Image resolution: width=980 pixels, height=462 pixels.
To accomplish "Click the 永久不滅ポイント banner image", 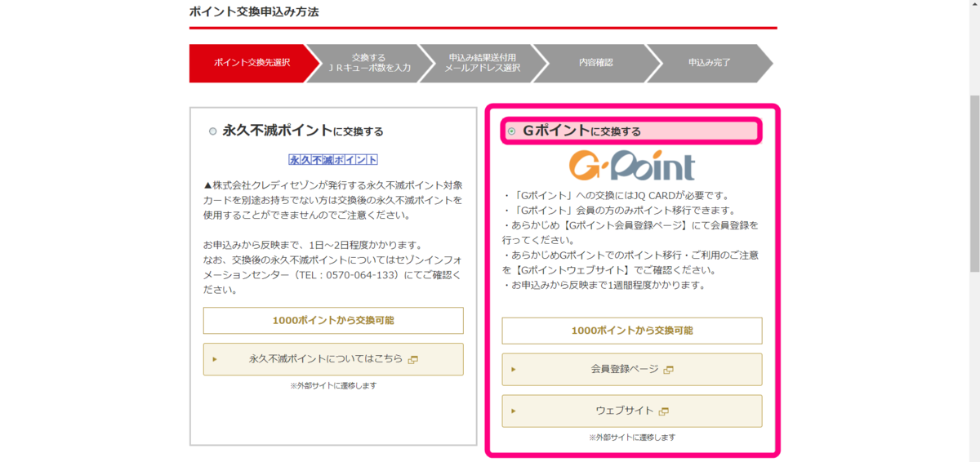I will (x=333, y=160).
